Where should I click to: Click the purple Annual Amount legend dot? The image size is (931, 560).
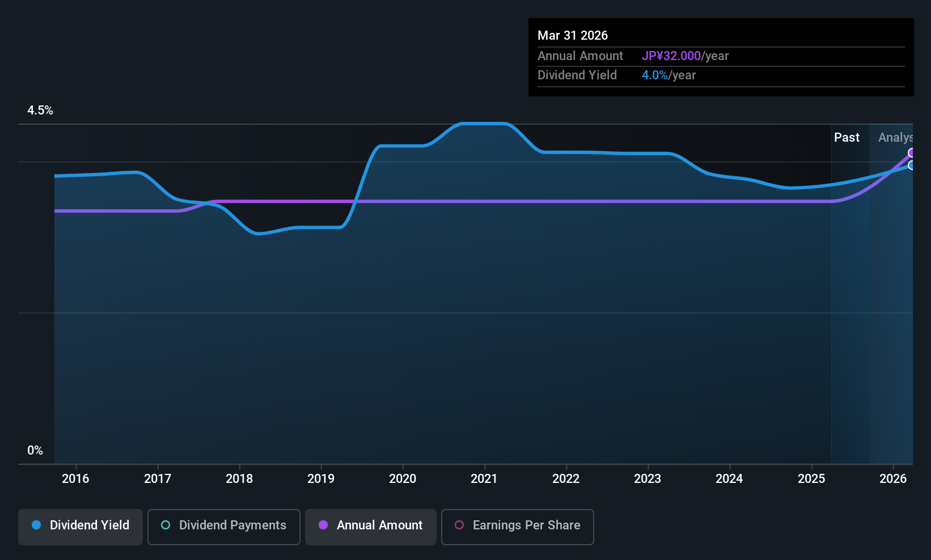(x=323, y=525)
